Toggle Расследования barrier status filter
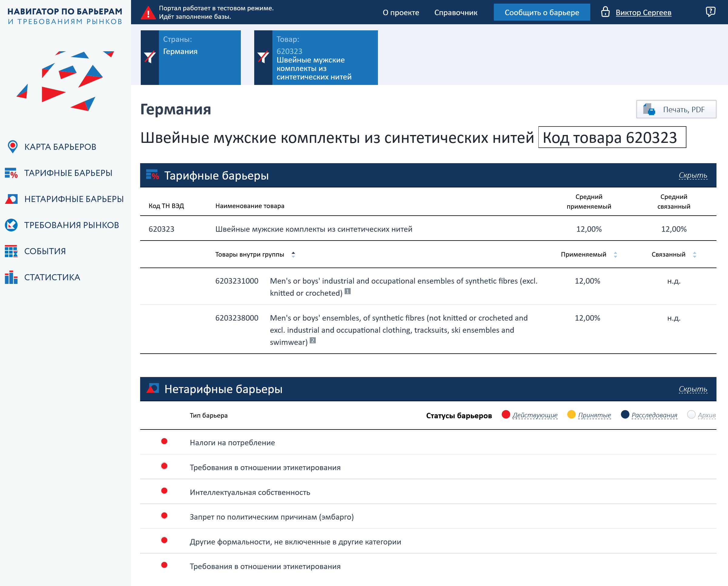Viewport: 728px width, 586px height. click(x=654, y=415)
